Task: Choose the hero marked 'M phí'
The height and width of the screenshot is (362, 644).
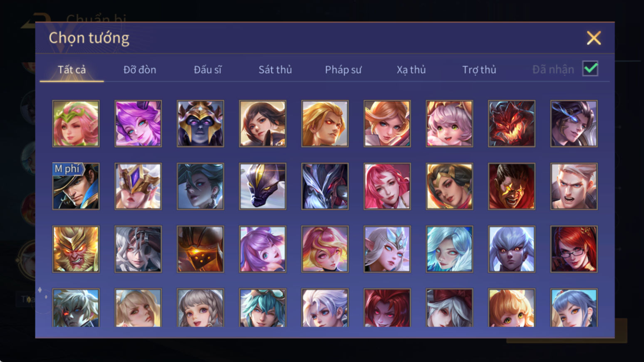Action: coord(76,186)
